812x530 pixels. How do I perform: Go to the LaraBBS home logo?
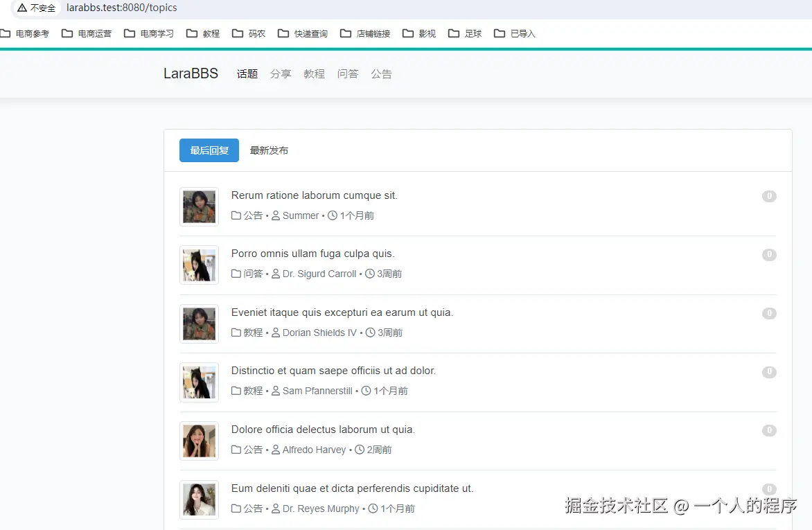point(191,73)
